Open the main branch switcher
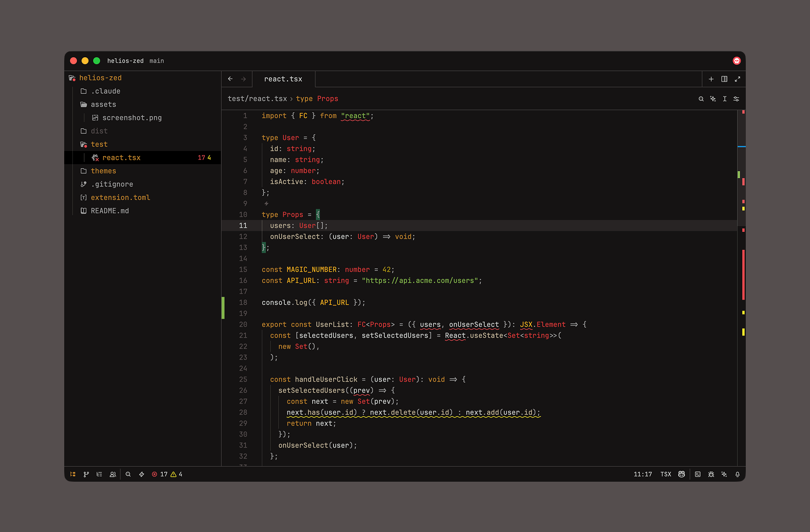The width and height of the screenshot is (810, 532). coord(157,61)
